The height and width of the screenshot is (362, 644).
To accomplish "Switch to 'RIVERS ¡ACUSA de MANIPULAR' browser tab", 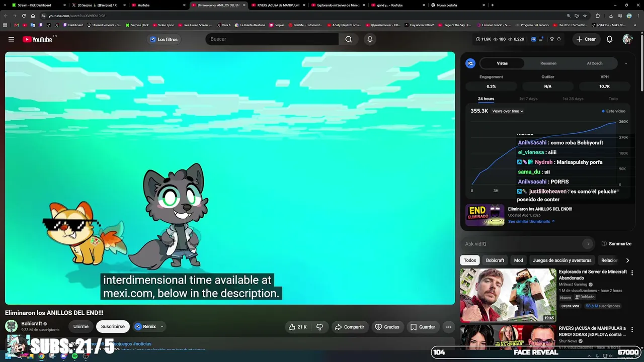I will (x=278, y=5).
